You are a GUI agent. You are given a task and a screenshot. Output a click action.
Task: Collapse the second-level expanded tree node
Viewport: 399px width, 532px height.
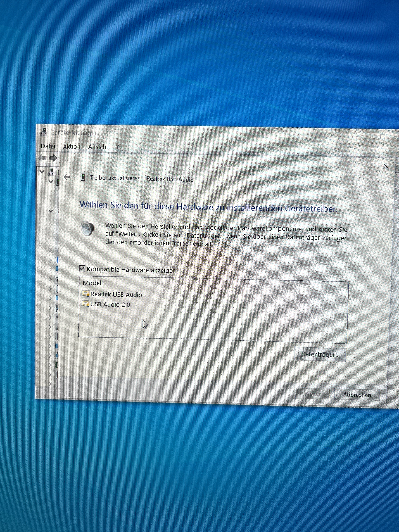(x=51, y=182)
